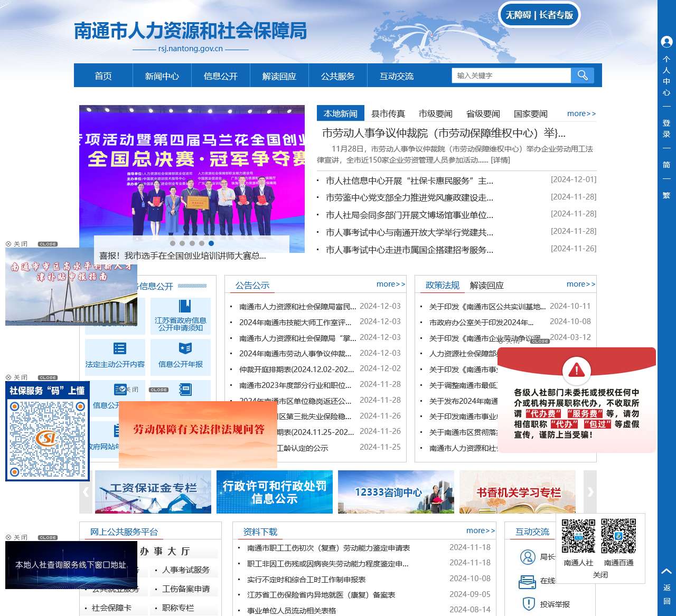Click return-to-top chevron arrow icon
The width and height of the screenshot is (676, 616).
[666, 571]
